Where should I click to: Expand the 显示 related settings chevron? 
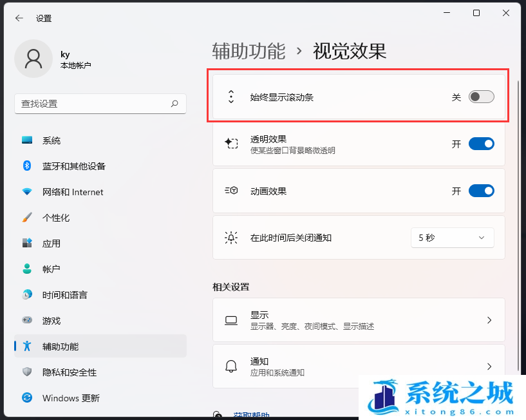pyautogui.click(x=489, y=320)
